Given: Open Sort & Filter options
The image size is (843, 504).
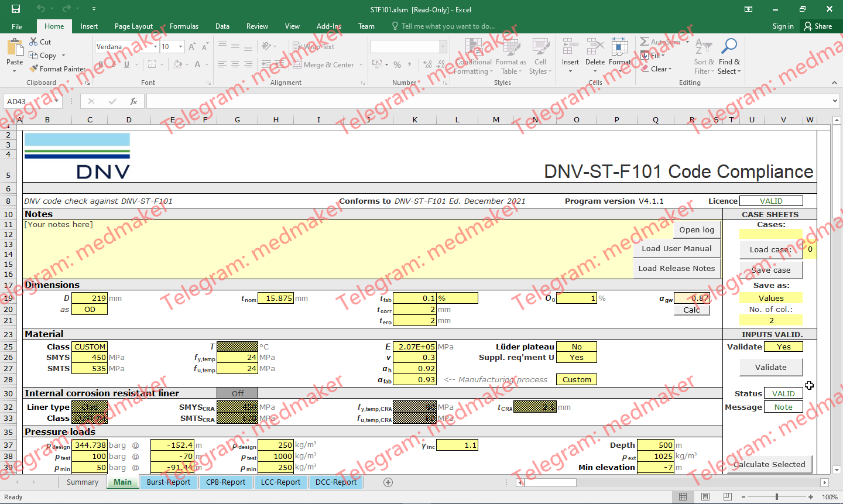Looking at the screenshot, I should [704, 57].
